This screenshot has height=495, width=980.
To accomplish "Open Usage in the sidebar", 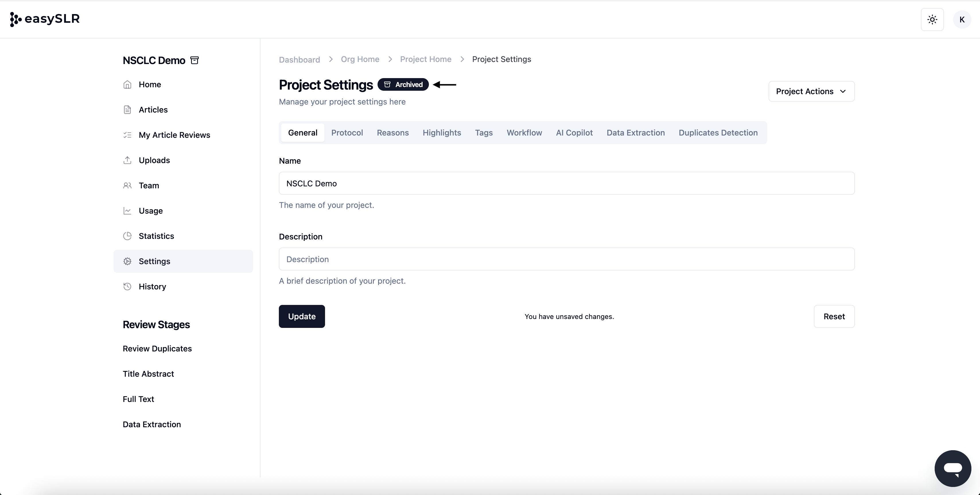I will pos(183,210).
